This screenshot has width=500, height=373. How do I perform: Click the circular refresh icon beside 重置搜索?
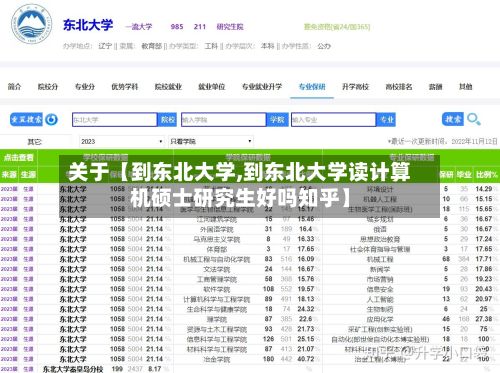click(x=51, y=119)
